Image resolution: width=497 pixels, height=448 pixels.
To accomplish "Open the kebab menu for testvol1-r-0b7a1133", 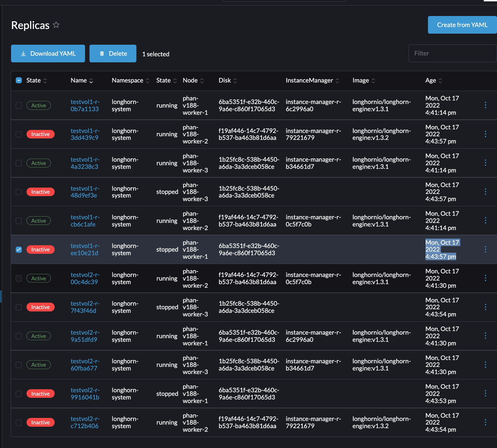I will 485,105.
